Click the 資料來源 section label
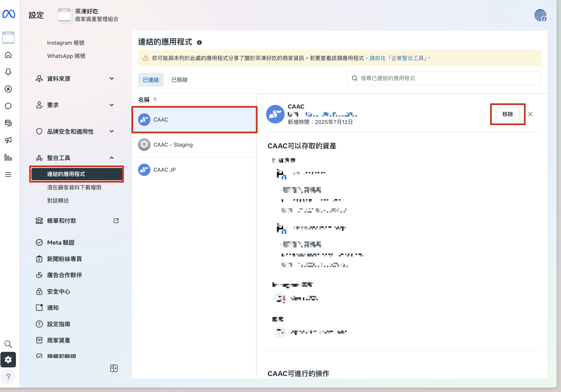 click(59, 79)
